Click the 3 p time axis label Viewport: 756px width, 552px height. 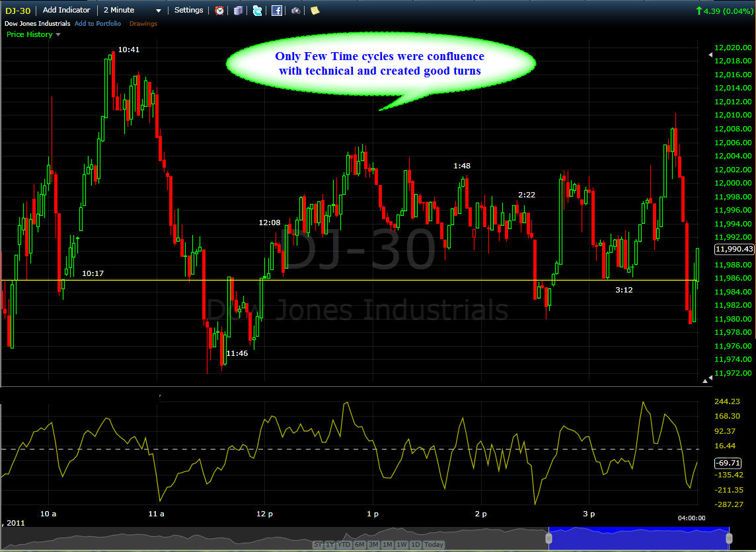pos(589,514)
